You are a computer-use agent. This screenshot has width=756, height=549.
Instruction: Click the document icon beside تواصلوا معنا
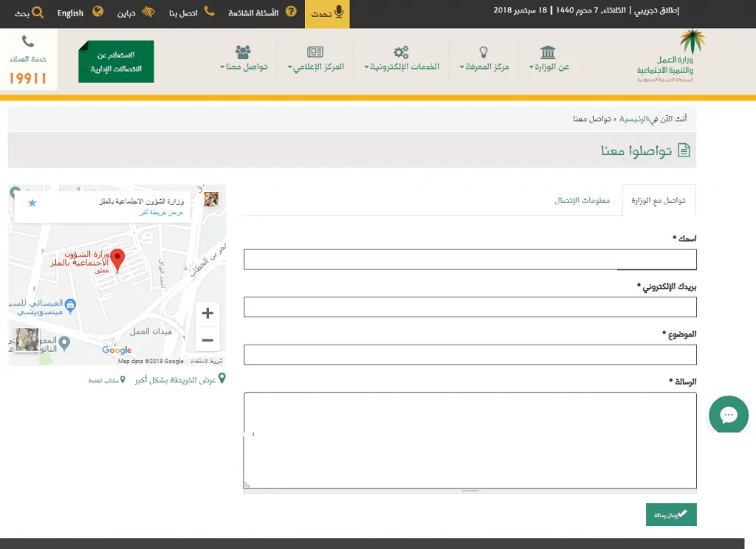pyautogui.click(x=684, y=151)
